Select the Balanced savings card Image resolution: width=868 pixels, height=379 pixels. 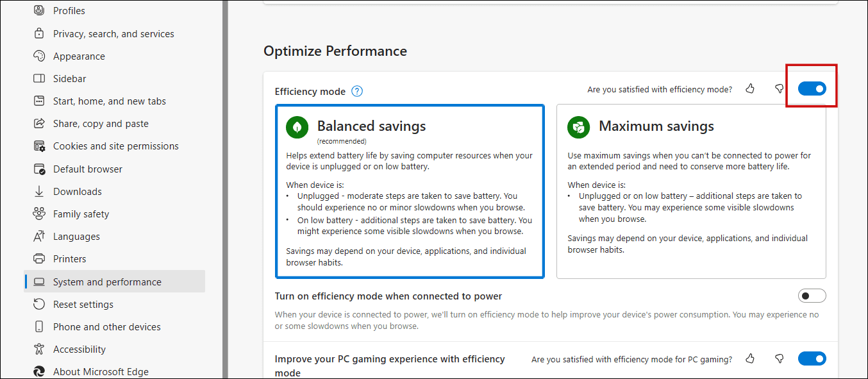coord(410,190)
